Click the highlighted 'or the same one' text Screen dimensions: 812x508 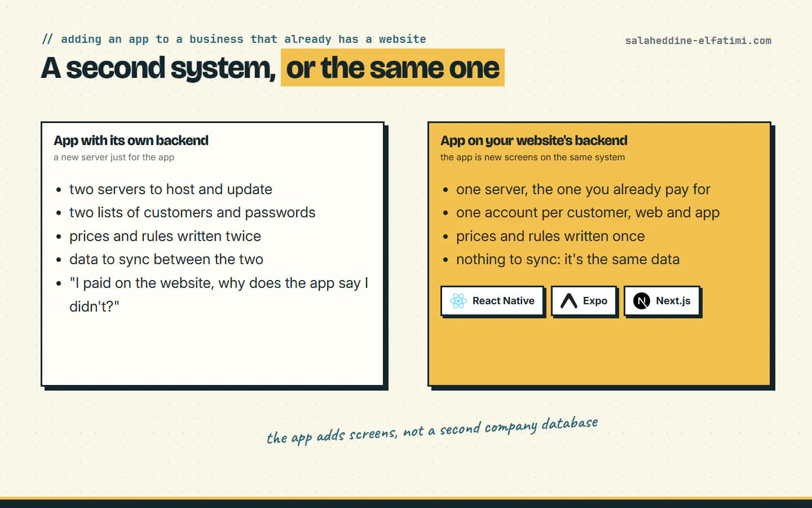click(x=392, y=68)
